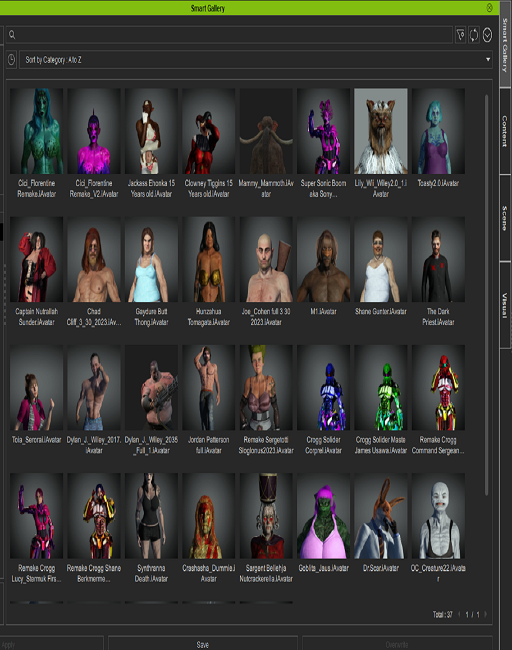Image resolution: width=512 pixels, height=650 pixels.
Task: Go to next page arrow
Action: [x=485, y=614]
